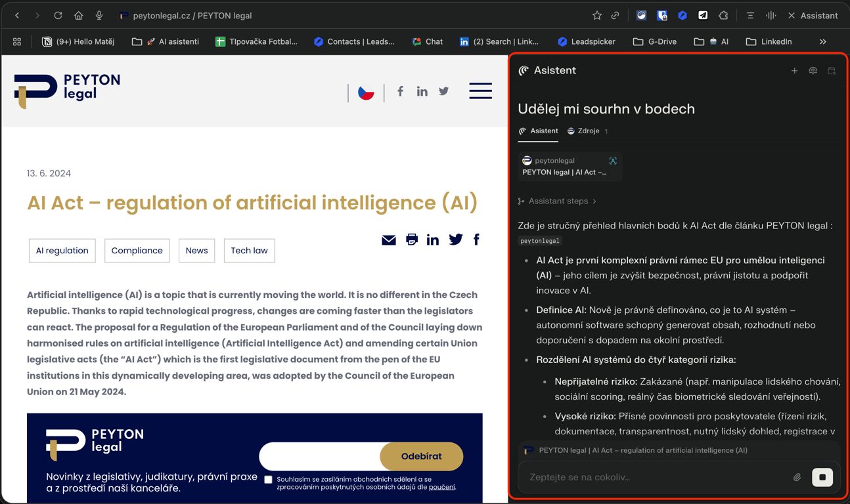The height and width of the screenshot is (504, 850).
Task: Click the Tech law tag
Action: (250, 251)
